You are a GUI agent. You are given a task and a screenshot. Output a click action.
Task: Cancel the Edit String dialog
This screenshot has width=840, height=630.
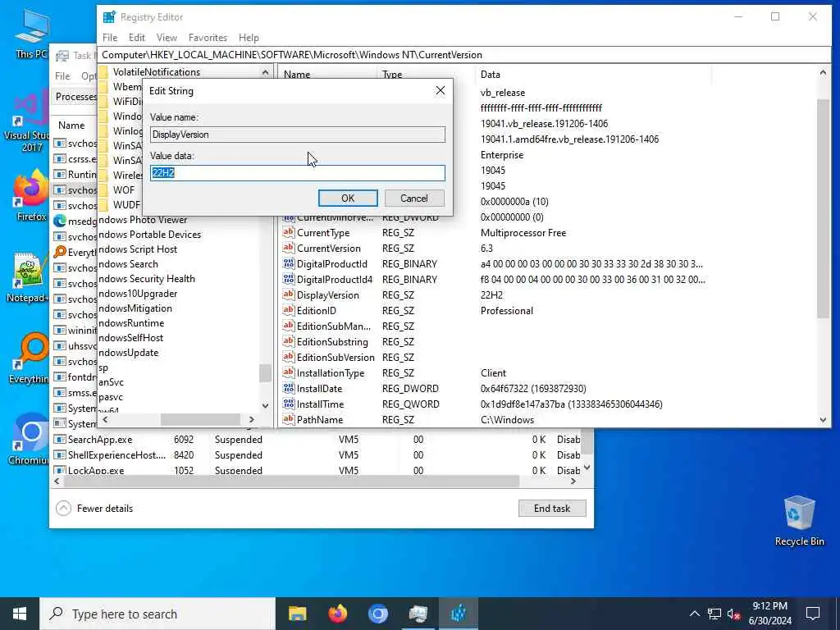click(x=414, y=199)
